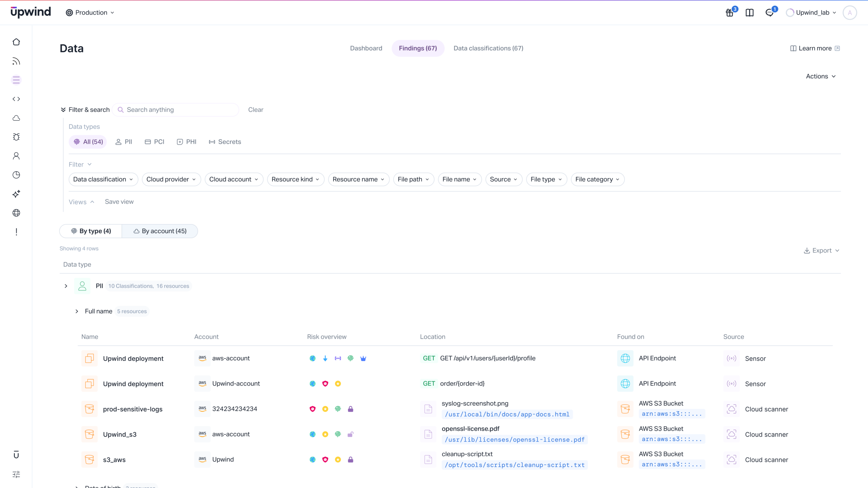Open the globe icon in sidebar
This screenshot has width=868, height=488.
click(x=16, y=213)
